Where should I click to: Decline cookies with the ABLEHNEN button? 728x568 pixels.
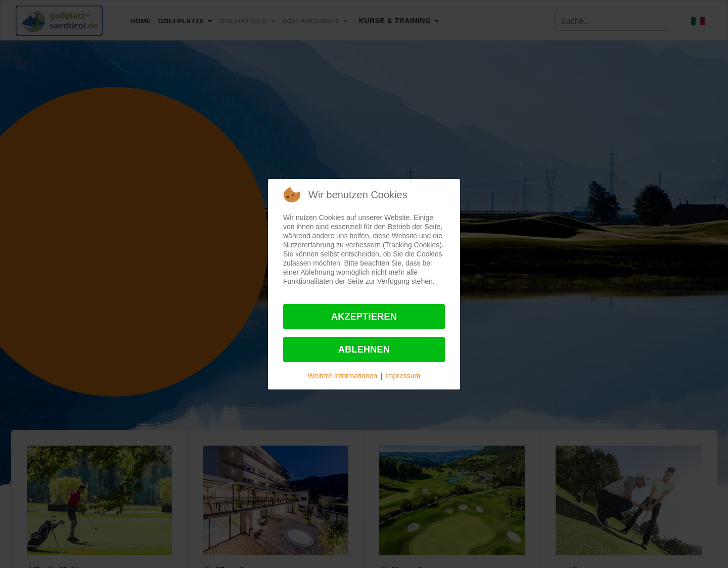tap(364, 349)
